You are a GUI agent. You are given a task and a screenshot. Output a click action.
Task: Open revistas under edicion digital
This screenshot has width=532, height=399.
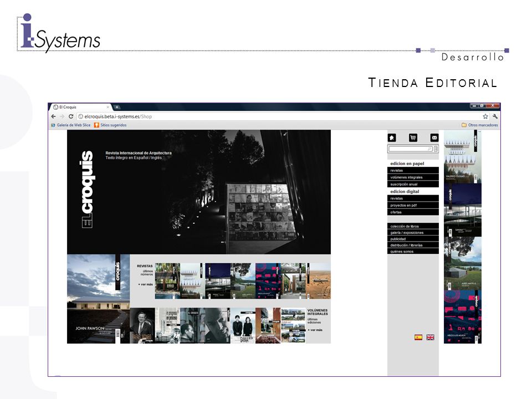413,198
